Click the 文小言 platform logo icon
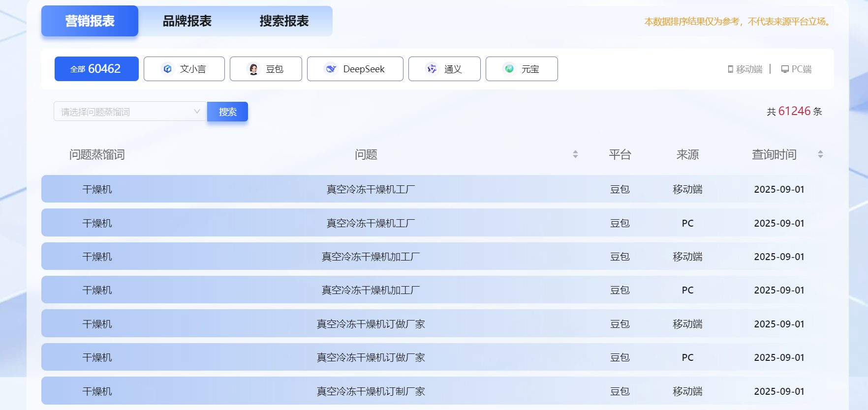 pyautogui.click(x=167, y=69)
